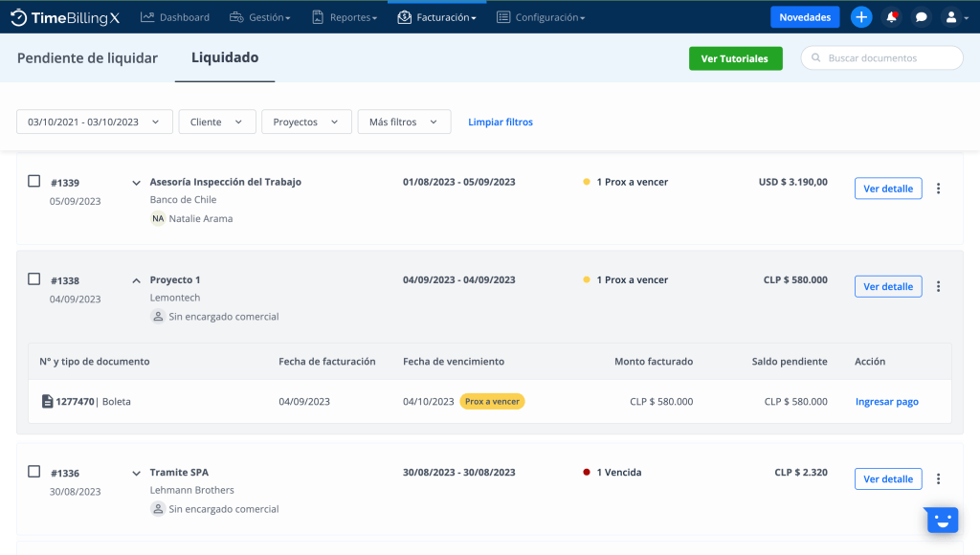Open more options for liquidation #1336
The width and height of the screenshot is (980, 555).
(938, 478)
